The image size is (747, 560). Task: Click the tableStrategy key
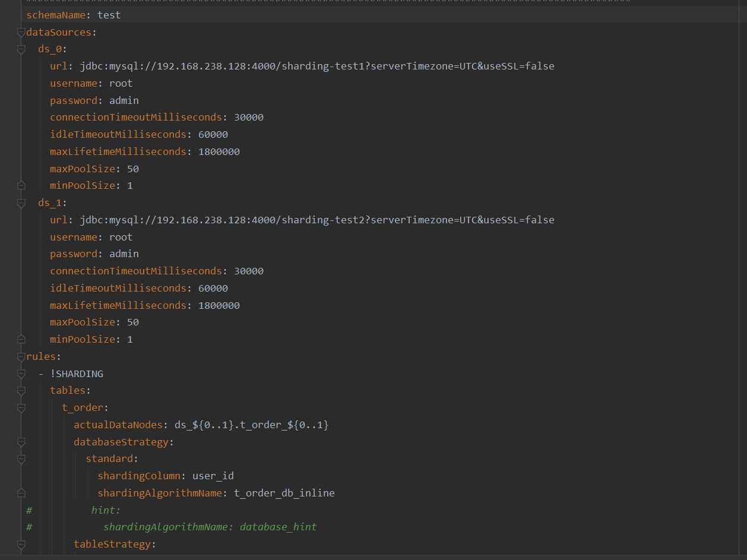pyautogui.click(x=112, y=544)
